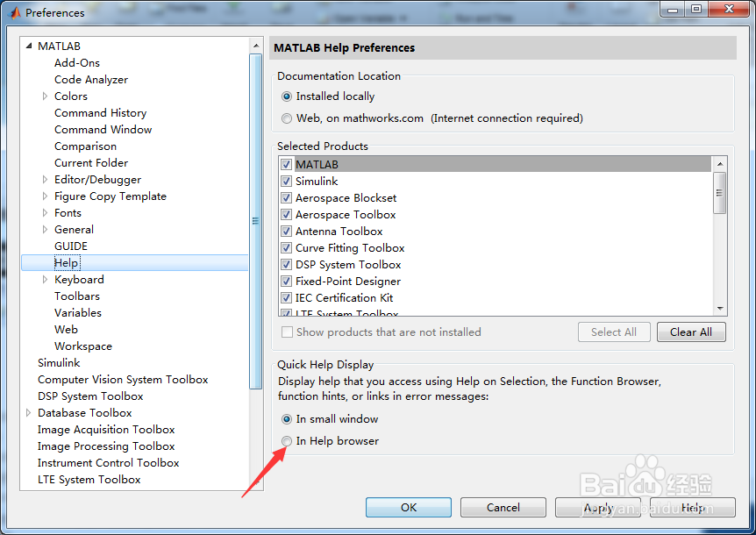Expand the General tree node
This screenshot has height=535, width=756.
45,230
